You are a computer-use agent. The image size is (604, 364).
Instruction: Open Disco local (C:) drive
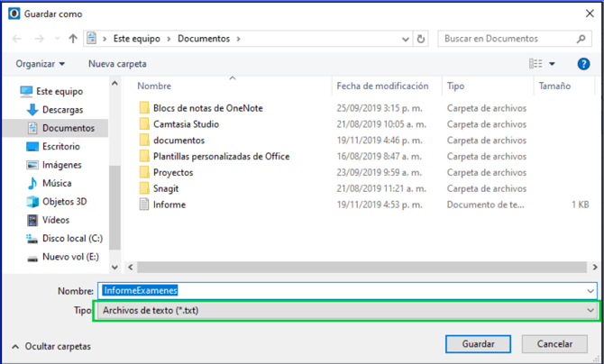[69, 239]
